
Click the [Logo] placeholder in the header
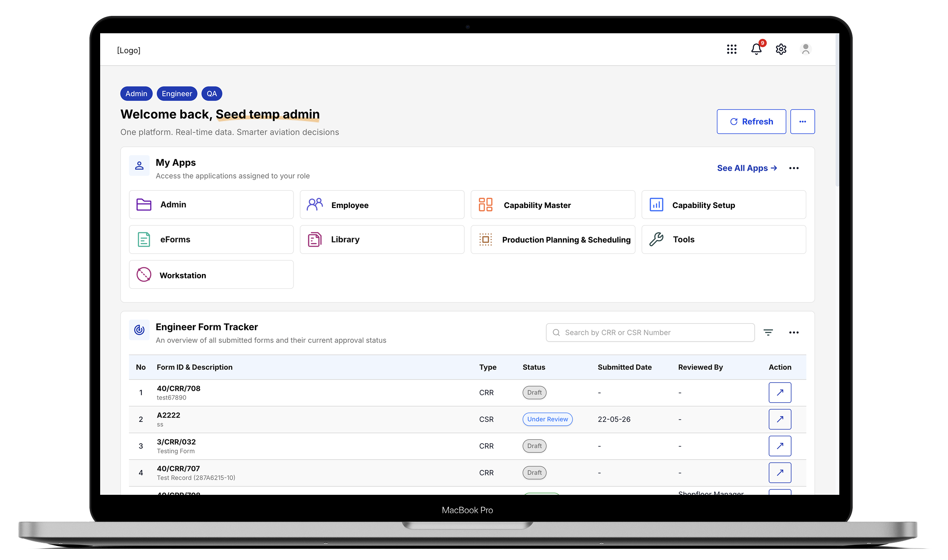click(128, 50)
